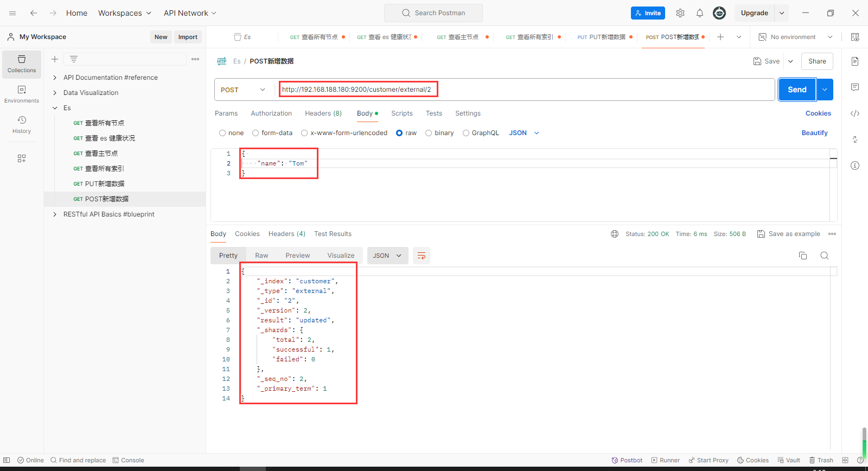Open the Save options dropdown arrow
The width and height of the screenshot is (868, 471).
(x=790, y=61)
